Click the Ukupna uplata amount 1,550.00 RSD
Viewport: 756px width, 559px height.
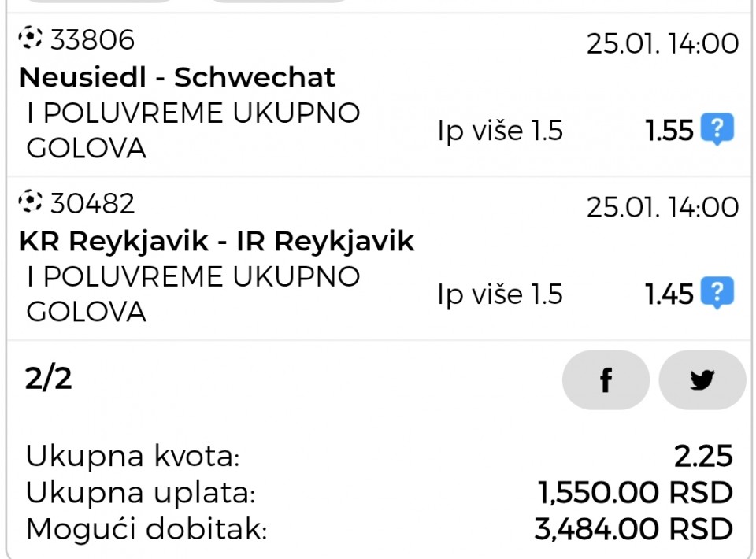pyautogui.click(x=635, y=493)
